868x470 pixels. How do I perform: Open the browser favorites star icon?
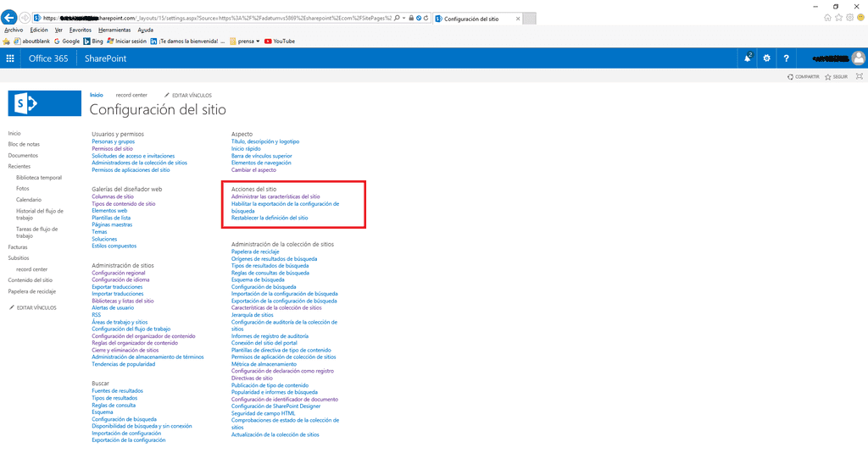coord(838,18)
